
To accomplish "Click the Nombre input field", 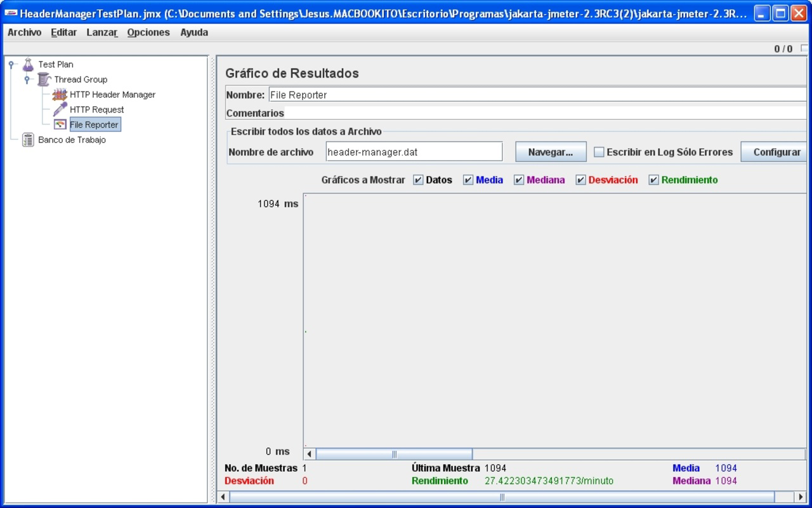I will point(538,95).
